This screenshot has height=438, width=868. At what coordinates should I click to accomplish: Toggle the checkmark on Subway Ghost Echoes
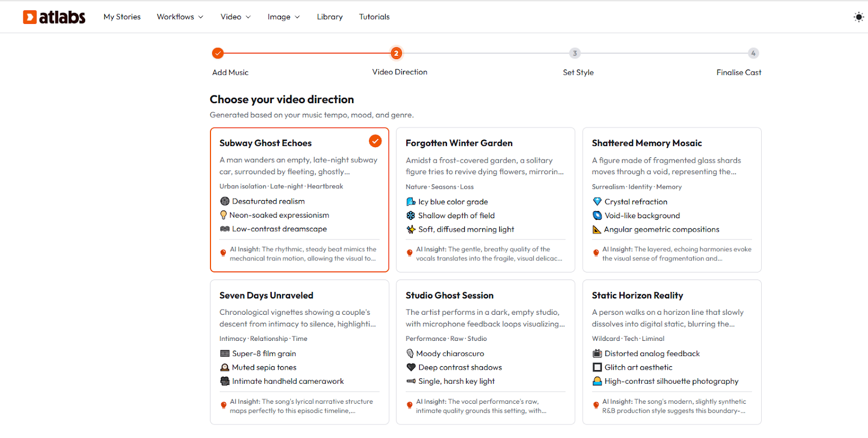coord(375,141)
